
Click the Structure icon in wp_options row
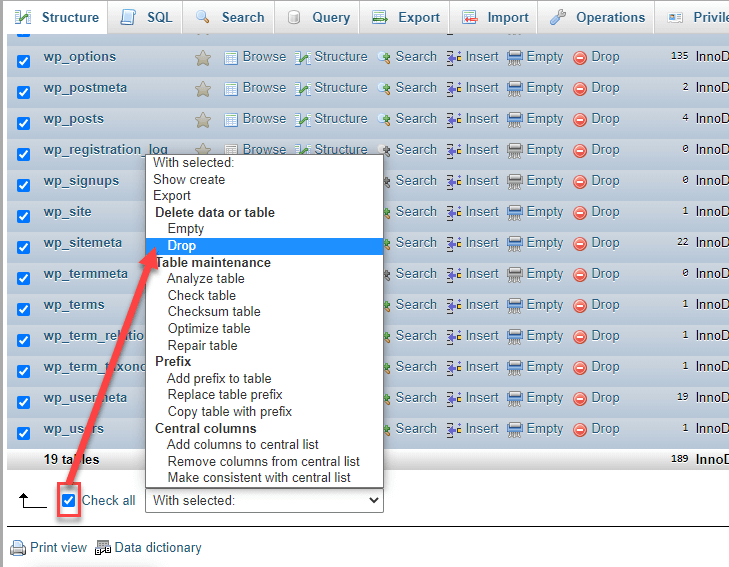click(x=303, y=58)
